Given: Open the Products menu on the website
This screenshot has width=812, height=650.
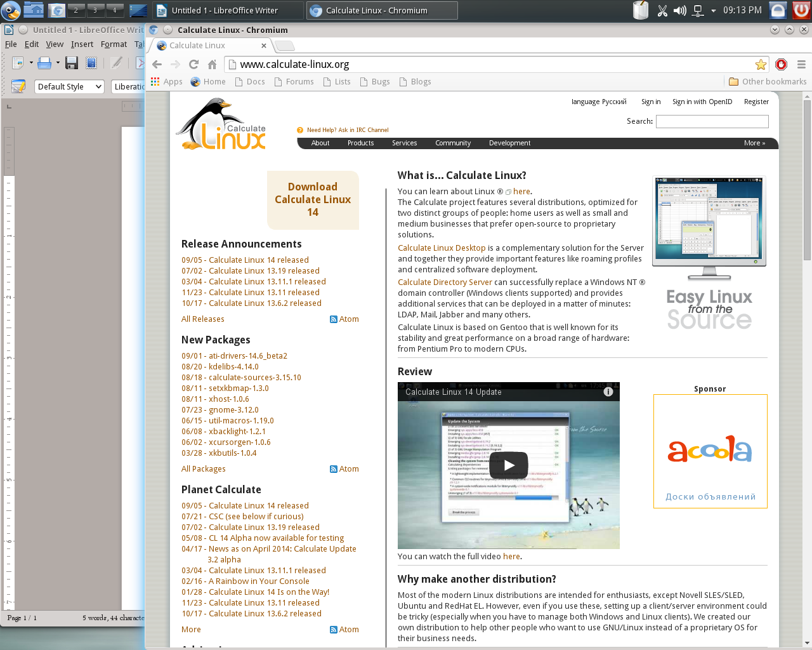Looking at the screenshot, I should (360, 143).
